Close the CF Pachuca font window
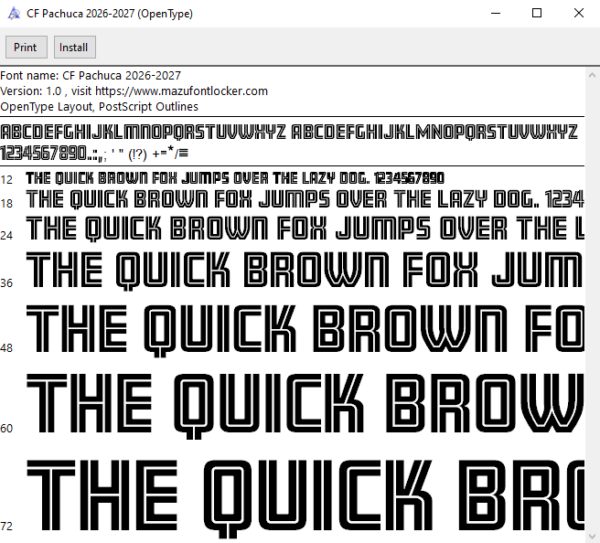This screenshot has height=543, width=600. [579, 13]
